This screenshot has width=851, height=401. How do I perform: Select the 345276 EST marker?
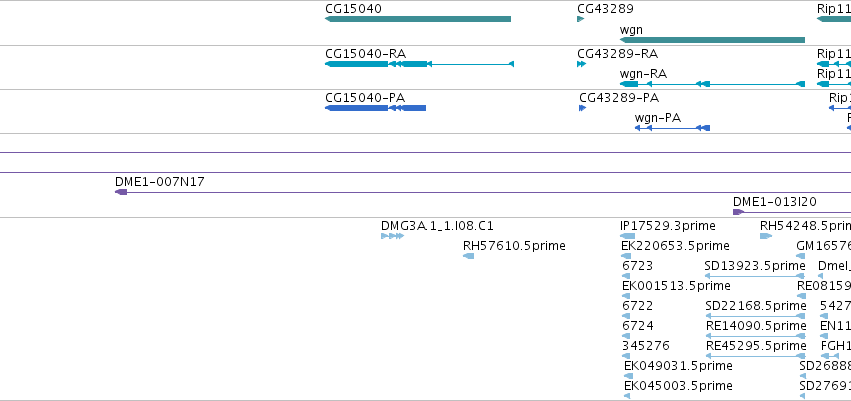(626, 356)
